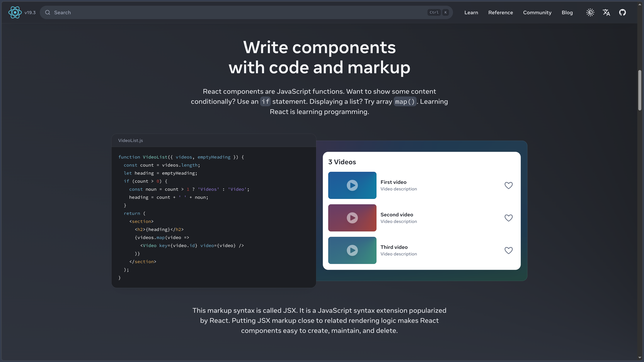Click the VideoList.js file label
Viewport: 644px width, 362px height.
tap(130, 140)
